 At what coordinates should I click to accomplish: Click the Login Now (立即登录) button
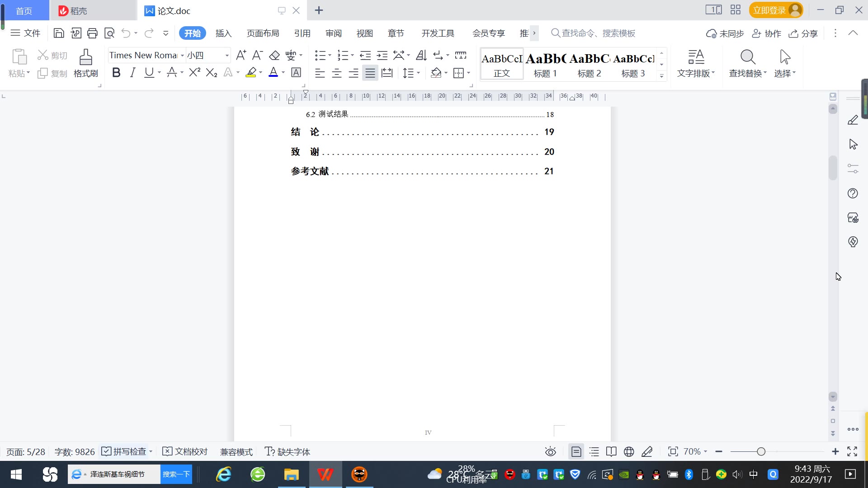point(776,10)
